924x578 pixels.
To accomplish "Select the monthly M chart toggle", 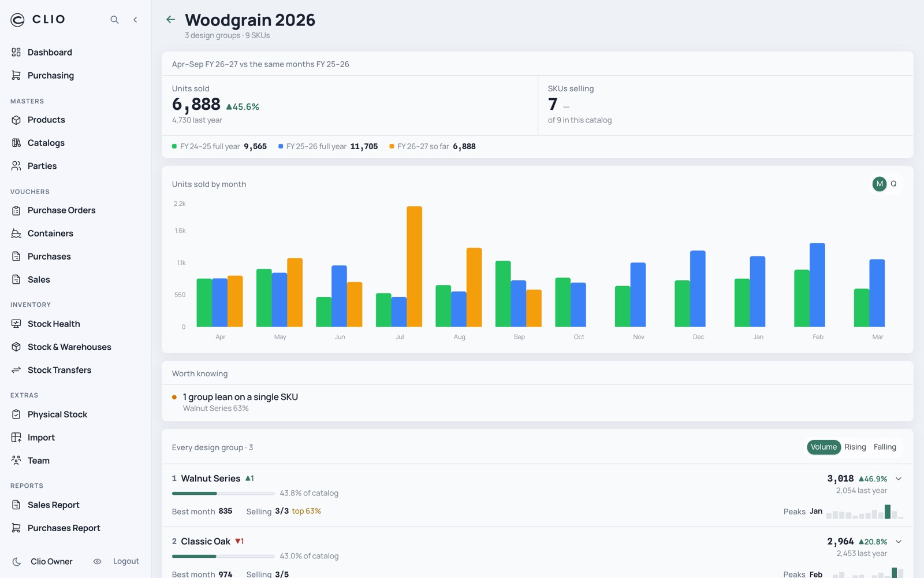I will coord(880,184).
